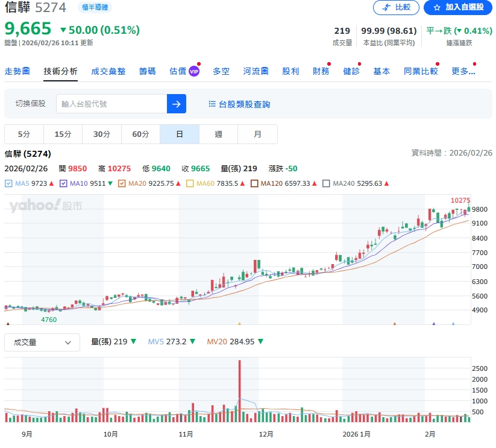The height and width of the screenshot is (448, 496).
Task: Click the blue arrow search submit button
Action: pyautogui.click(x=177, y=104)
